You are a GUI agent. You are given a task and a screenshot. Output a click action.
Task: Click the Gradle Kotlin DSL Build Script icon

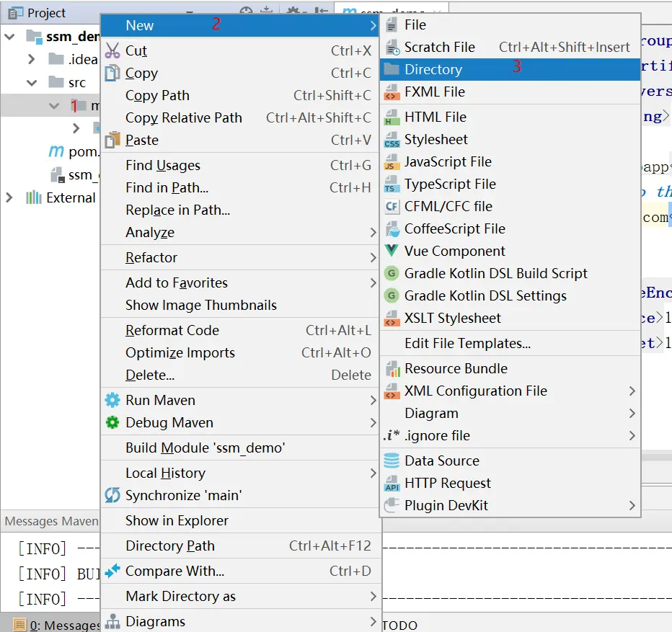pyautogui.click(x=392, y=273)
